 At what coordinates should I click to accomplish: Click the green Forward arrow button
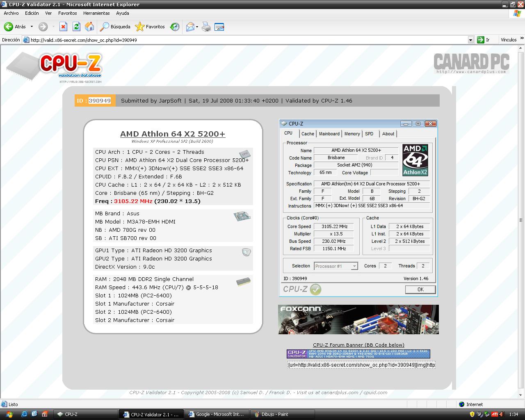[43, 27]
